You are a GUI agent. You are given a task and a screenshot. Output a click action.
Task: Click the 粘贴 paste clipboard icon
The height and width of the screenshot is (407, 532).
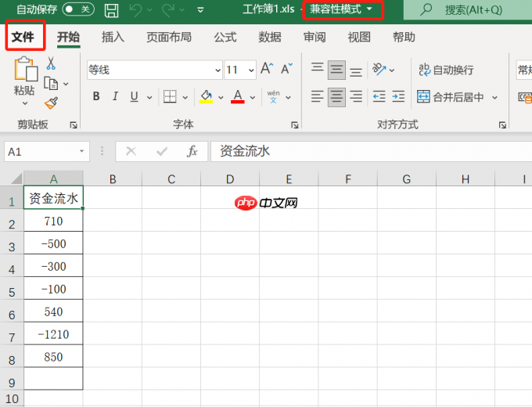point(26,69)
